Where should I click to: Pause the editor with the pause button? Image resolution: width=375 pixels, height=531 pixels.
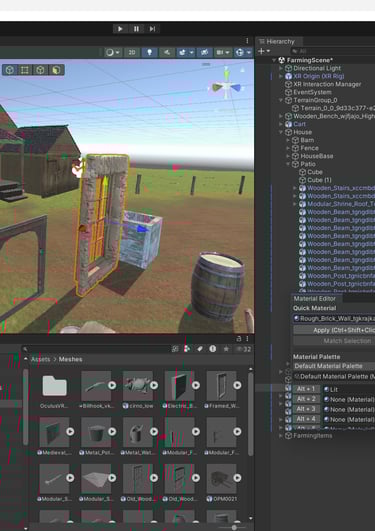pos(136,29)
